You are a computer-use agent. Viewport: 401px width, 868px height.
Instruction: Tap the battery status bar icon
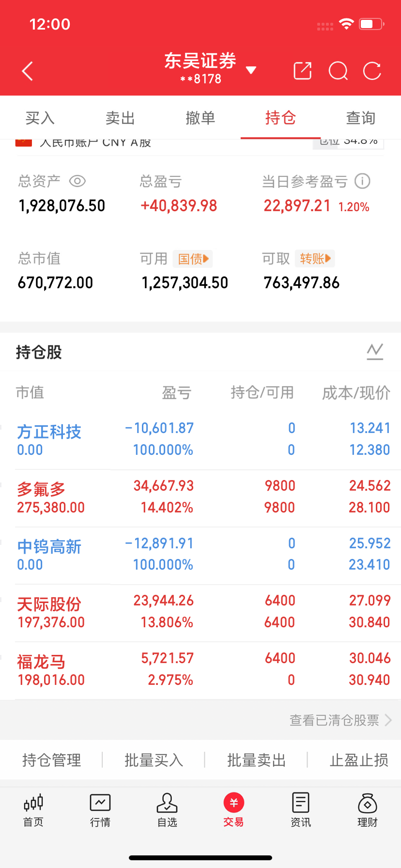tap(371, 24)
